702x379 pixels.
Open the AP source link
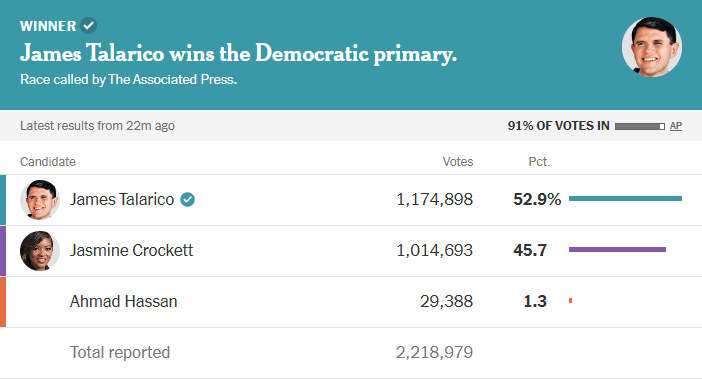click(676, 126)
